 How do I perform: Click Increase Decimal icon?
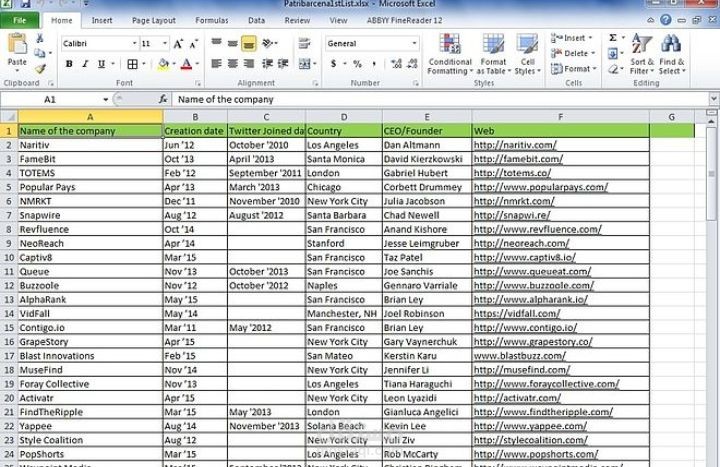tap(396, 64)
